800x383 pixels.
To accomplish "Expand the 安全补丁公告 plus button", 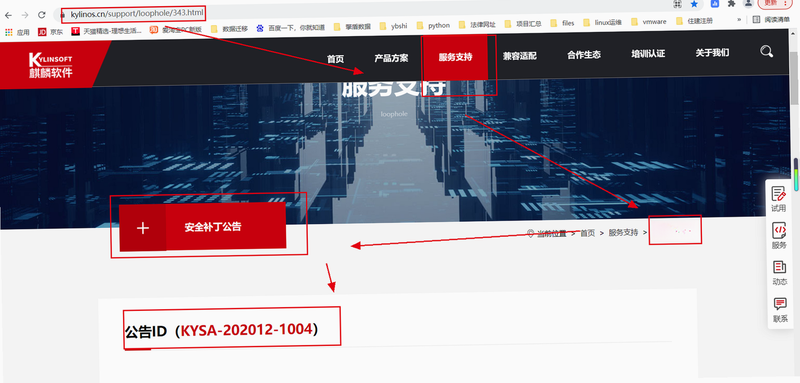I will (143, 228).
